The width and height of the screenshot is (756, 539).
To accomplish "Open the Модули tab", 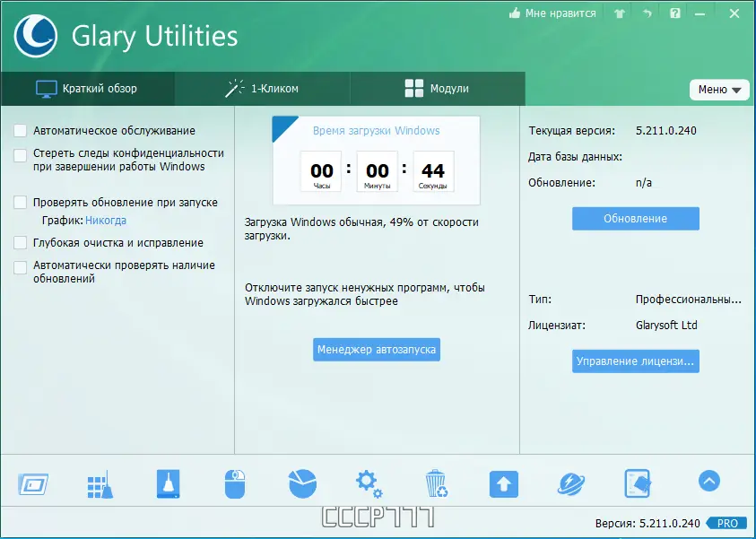I will [x=437, y=89].
